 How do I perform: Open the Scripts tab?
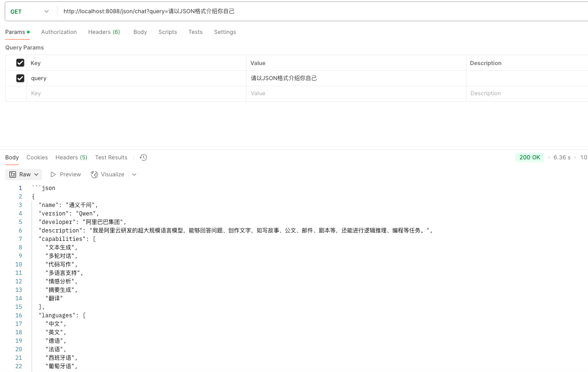click(167, 32)
